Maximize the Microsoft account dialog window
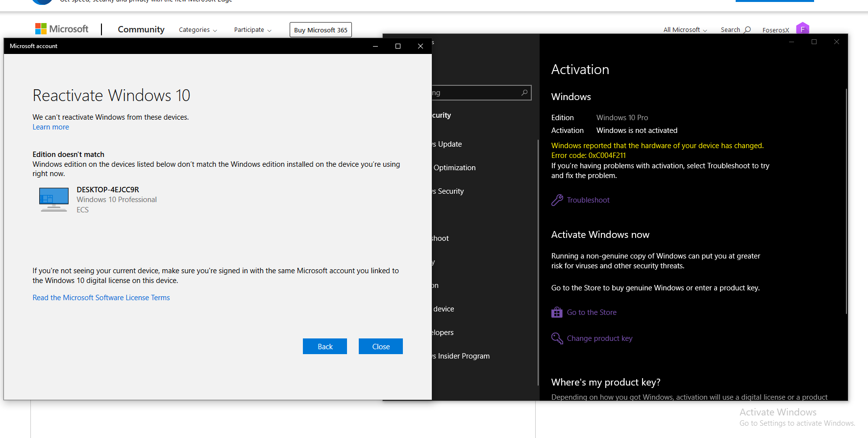 (x=398, y=46)
